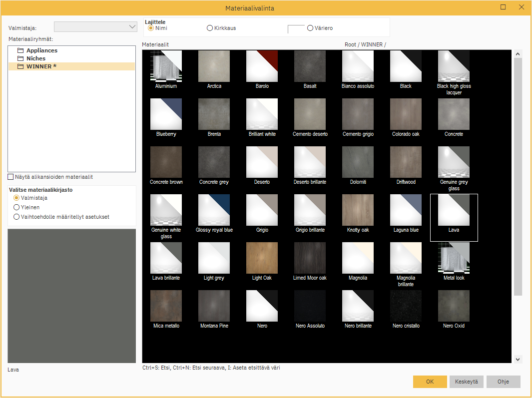Click the search color swatch box

296,29
